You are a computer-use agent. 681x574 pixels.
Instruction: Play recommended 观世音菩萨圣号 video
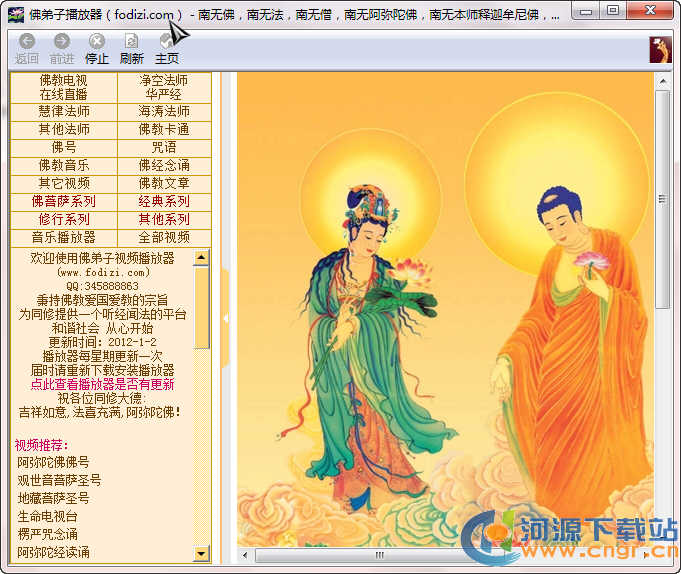59,480
